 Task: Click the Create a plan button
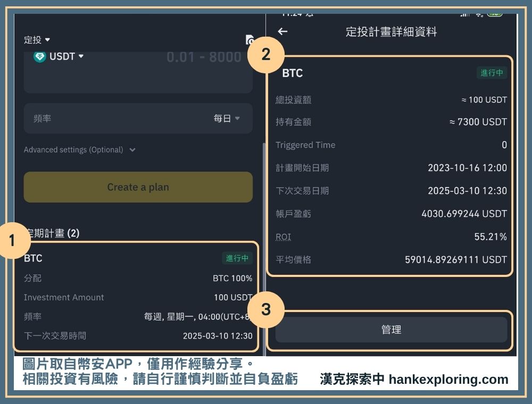point(138,187)
